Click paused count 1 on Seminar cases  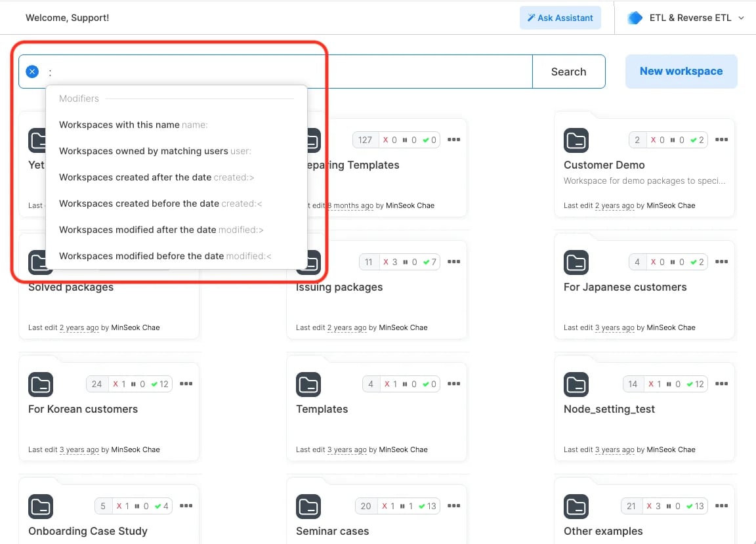tap(406, 506)
